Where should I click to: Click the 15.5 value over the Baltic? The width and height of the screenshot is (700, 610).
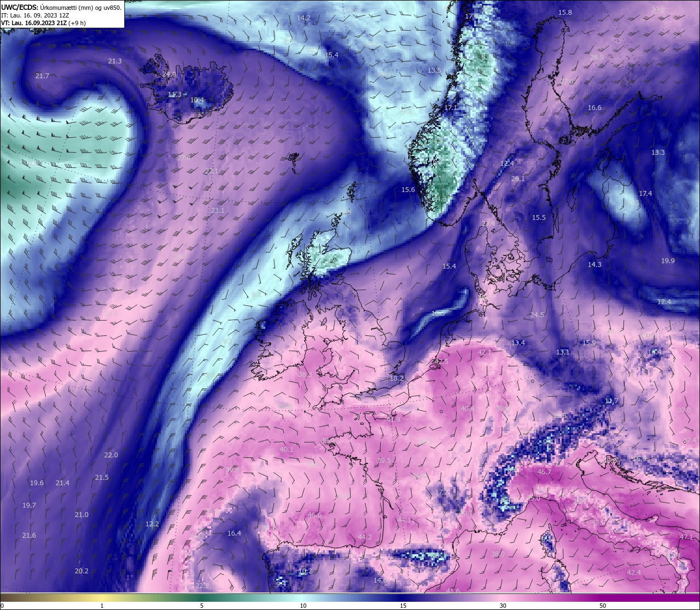pos(539,218)
